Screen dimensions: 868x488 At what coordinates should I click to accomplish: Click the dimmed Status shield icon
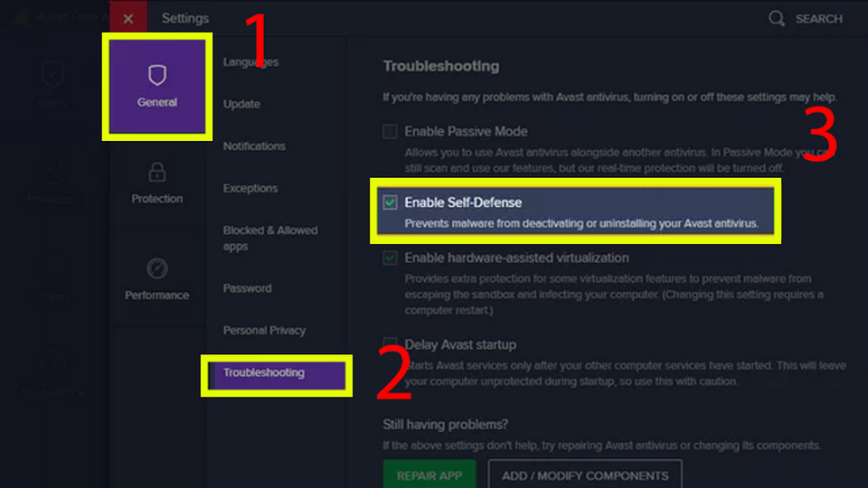point(52,74)
